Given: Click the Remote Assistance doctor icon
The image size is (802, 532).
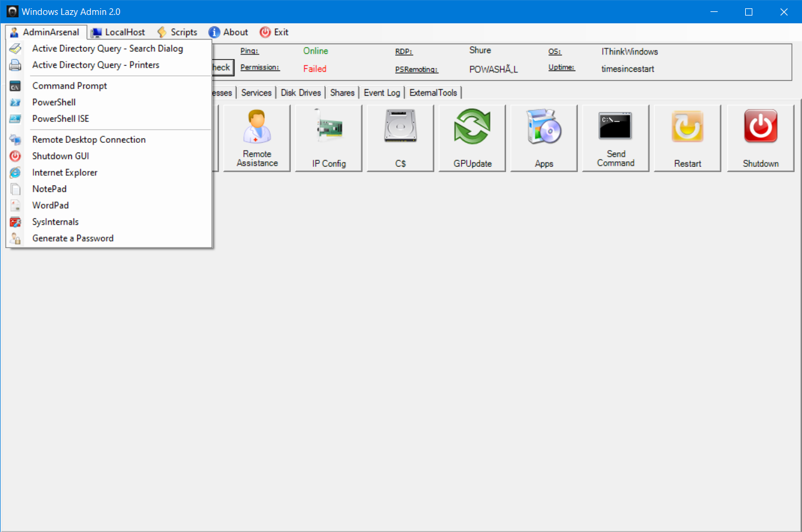Looking at the screenshot, I should pyautogui.click(x=257, y=127).
